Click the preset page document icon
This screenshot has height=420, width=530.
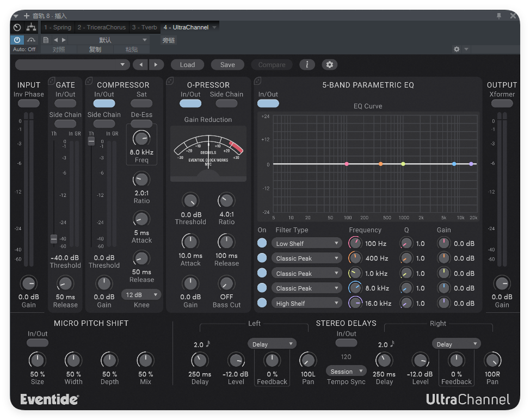pos(46,40)
